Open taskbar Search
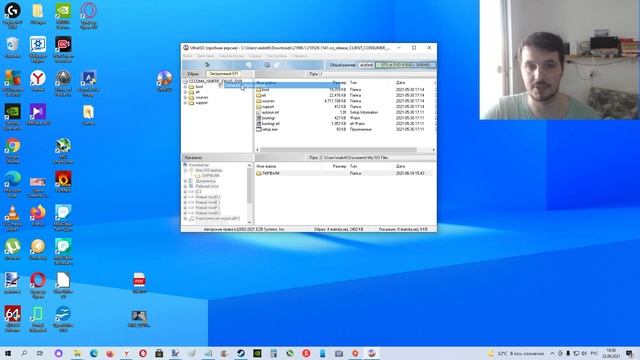 24,353
